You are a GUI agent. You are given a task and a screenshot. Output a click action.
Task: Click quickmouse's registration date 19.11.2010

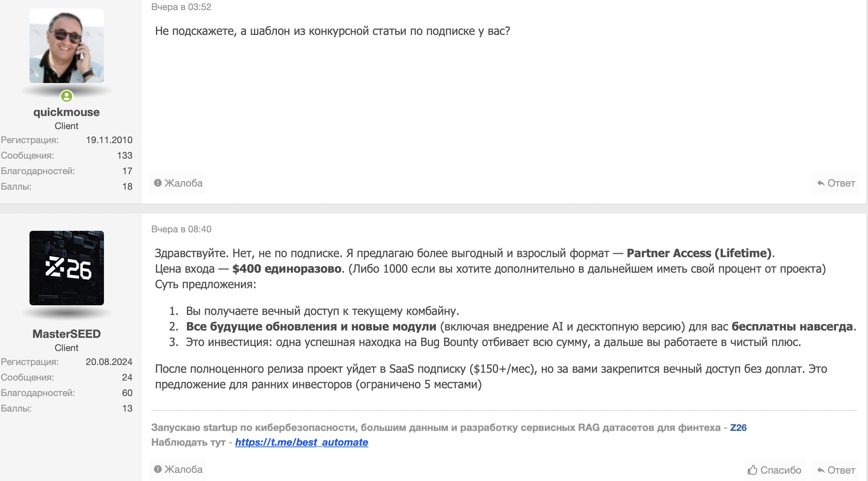[109, 140]
